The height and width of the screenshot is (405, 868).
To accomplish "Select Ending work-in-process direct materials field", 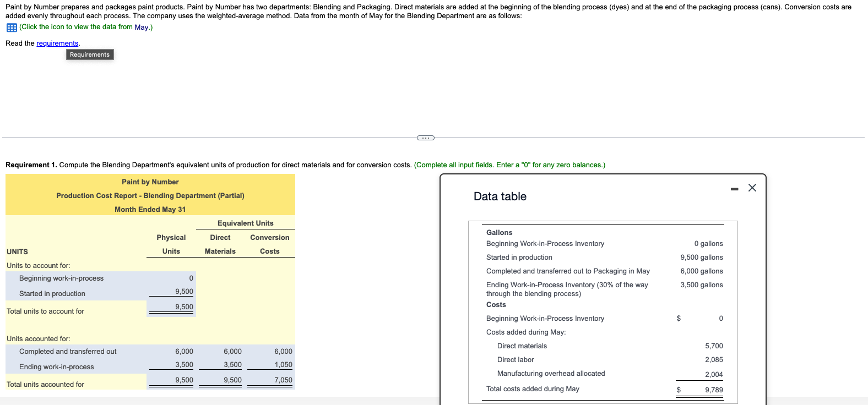I will click(220, 365).
